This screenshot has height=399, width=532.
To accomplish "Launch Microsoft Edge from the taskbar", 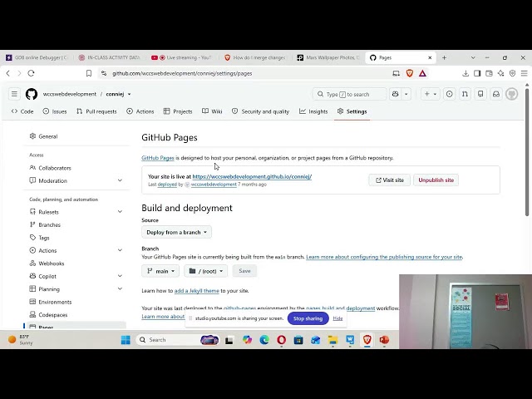I will [264, 340].
